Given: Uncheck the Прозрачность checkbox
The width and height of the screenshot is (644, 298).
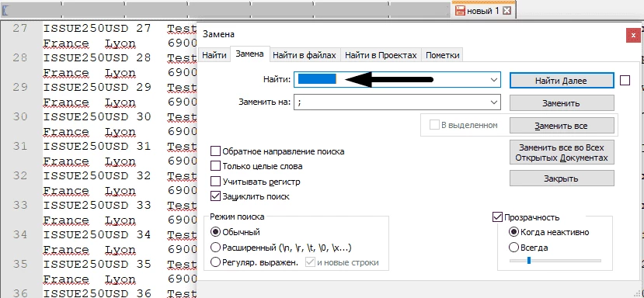Looking at the screenshot, I should (x=497, y=217).
